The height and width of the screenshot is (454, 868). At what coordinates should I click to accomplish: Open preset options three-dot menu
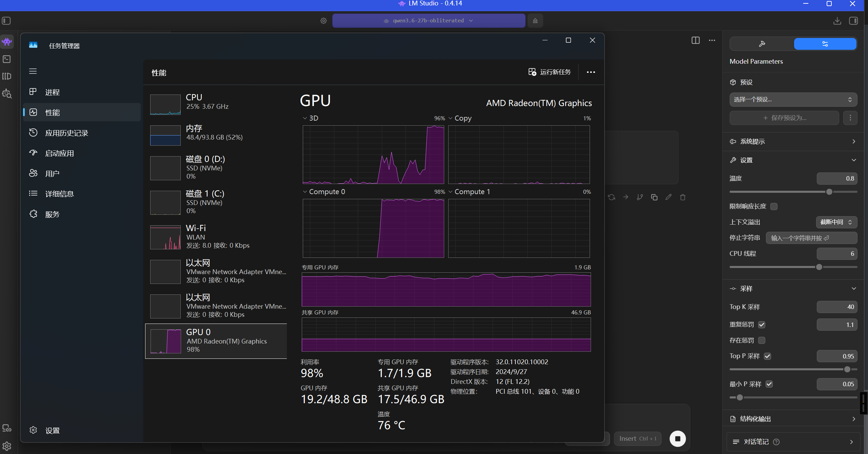[x=850, y=118]
